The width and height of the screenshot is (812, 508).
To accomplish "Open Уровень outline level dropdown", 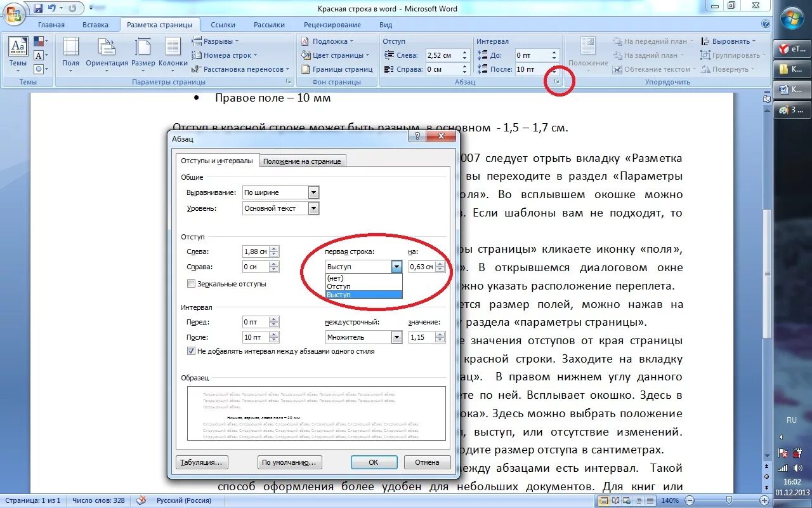I will 313,208.
